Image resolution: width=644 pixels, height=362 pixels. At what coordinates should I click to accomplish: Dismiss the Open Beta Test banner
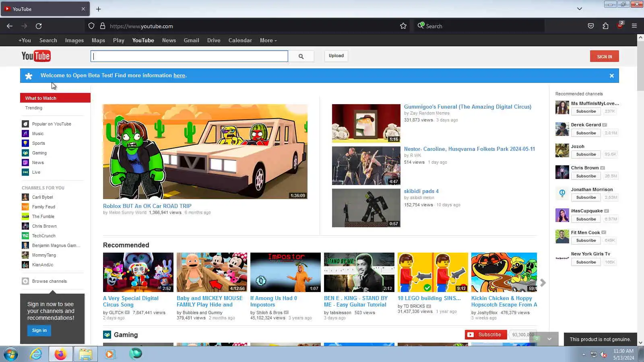[612, 76]
